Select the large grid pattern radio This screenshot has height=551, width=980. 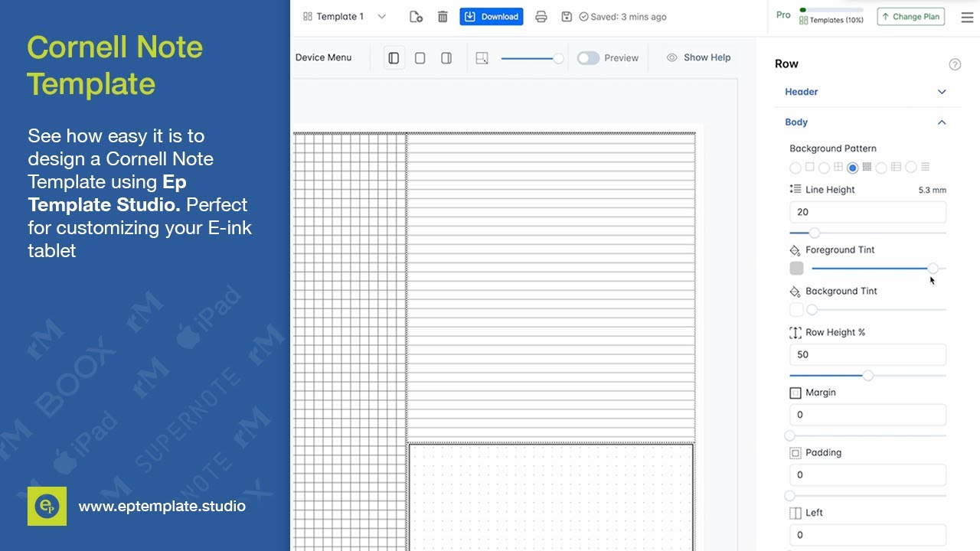824,168
